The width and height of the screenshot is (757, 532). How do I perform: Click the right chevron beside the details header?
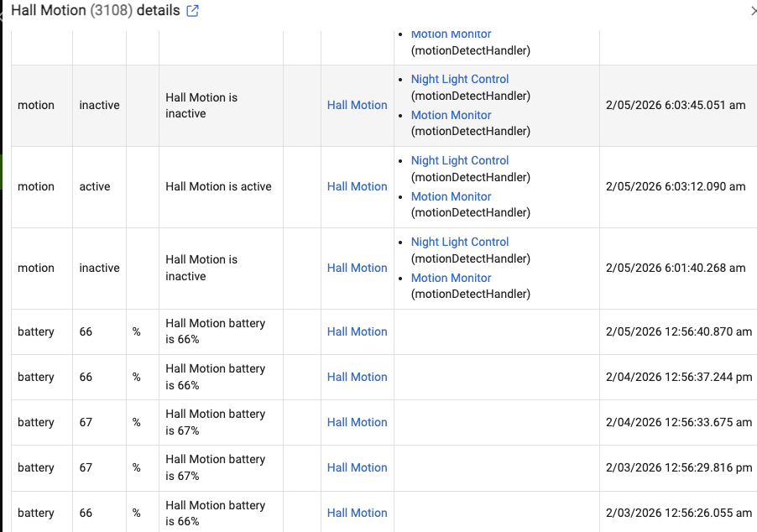pyautogui.click(x=752, y=11)
